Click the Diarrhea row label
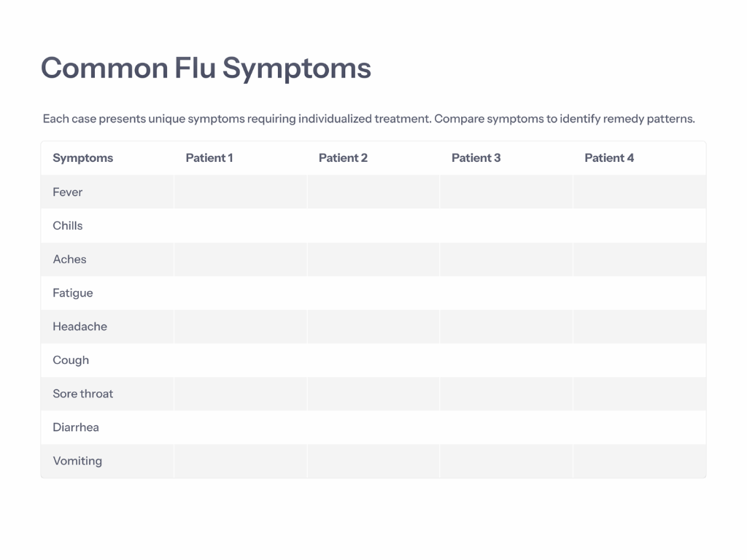Image resolution: width=747 pixels, height=560 pixels. click(x=76, y=427)
